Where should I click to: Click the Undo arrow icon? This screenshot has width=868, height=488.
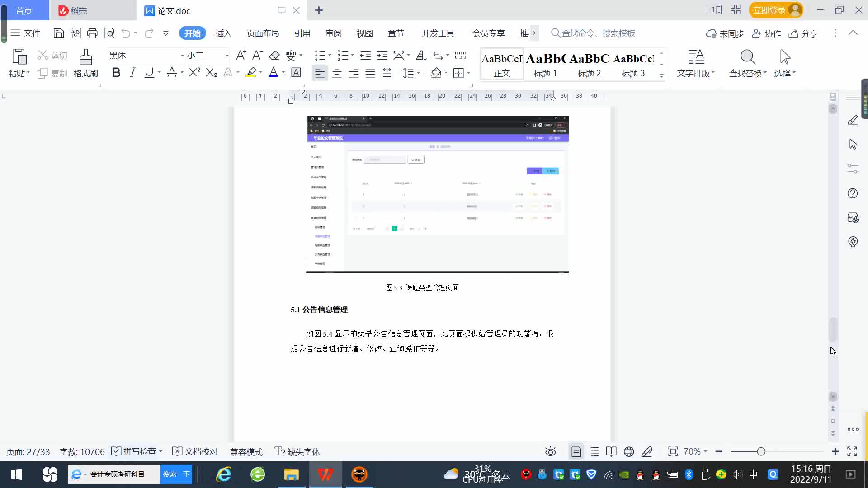(x=126, y=33)
